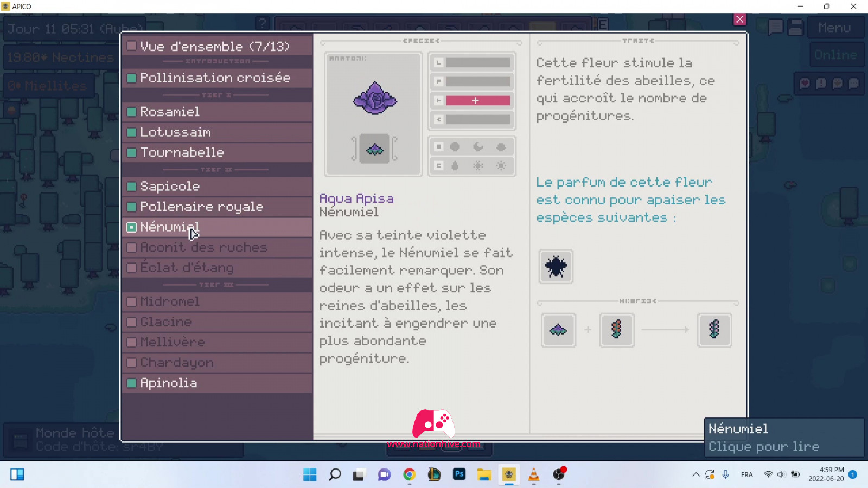The image size is (868, 488).
Task: Toggle the Midromel checkbox
Action: tap(131, 301)
